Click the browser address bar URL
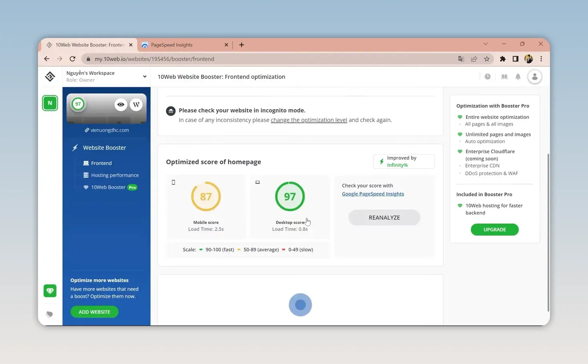 pyautogui.click(x=154, y=59)
